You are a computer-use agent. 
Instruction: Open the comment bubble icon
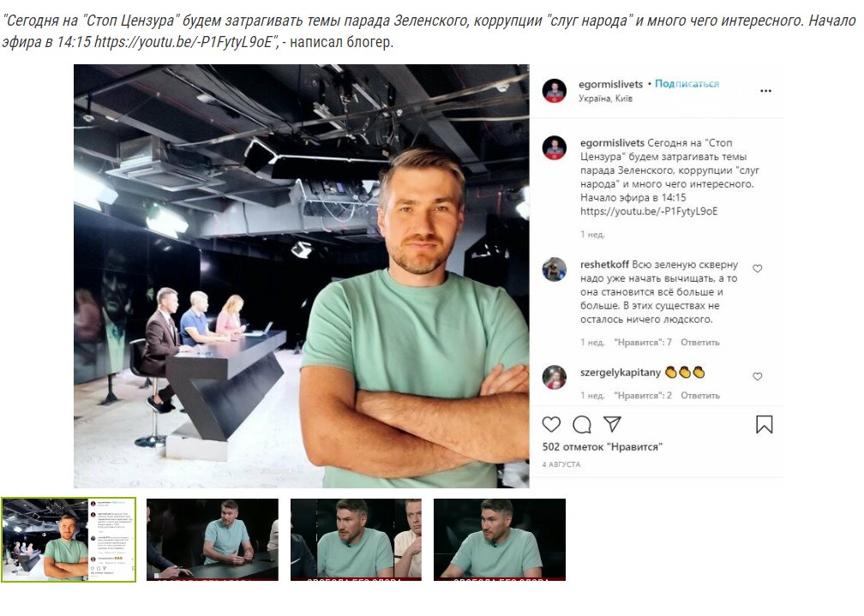582,424
